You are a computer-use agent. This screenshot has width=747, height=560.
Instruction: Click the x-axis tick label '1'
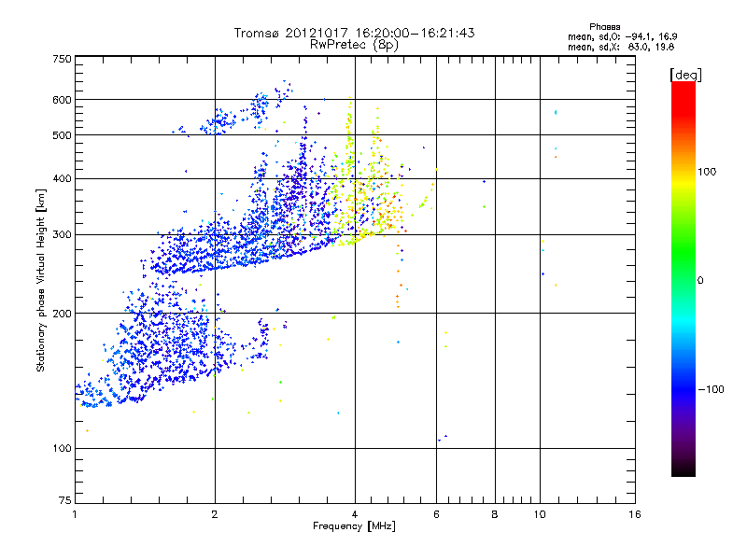pyautogui.click(x=75, y=514)
